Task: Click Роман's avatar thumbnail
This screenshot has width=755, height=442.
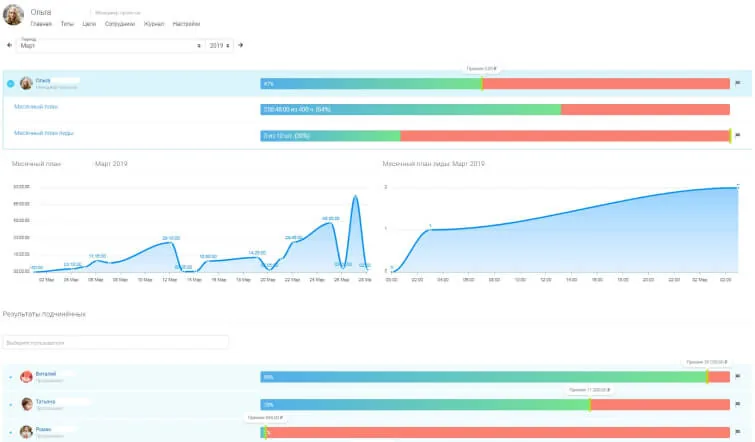Action: point(26,432)
